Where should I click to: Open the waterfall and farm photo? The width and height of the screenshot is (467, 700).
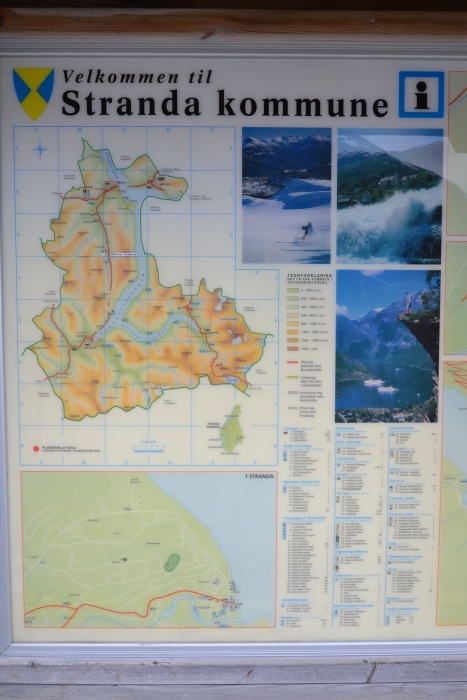pos(389,196)
